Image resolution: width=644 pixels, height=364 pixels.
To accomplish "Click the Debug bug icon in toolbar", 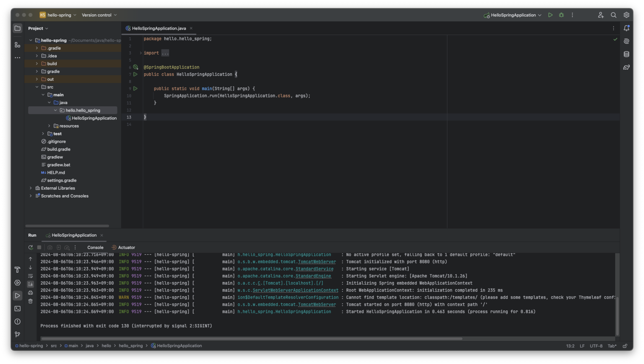I will coord(561,15).
